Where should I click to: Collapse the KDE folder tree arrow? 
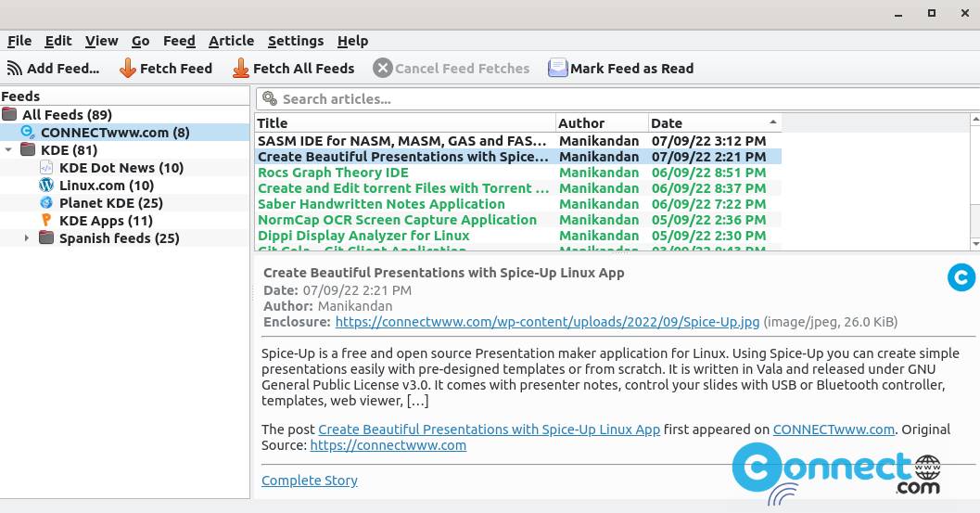click(8, 150)
